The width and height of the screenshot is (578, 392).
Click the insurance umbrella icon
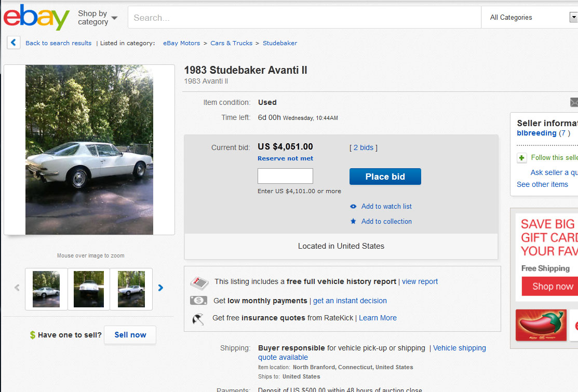(x=198, y=318)
